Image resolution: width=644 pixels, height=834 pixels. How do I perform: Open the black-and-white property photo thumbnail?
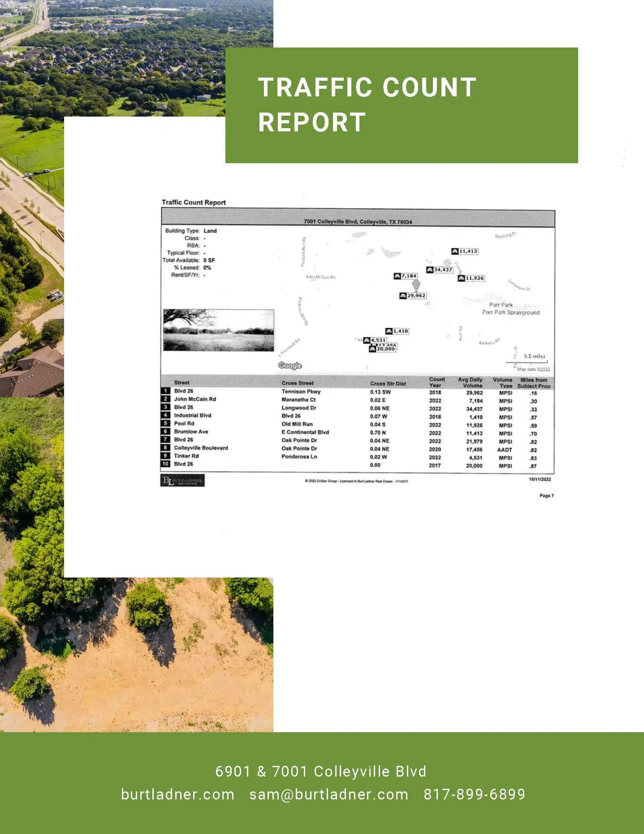pyautogui.click(x=218, y=330)
